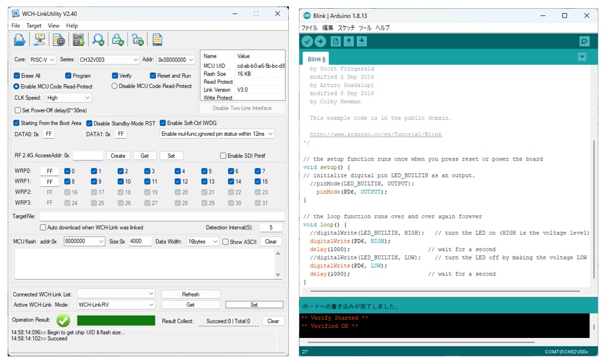Click the magnifier query chip info icon

(98, 40)
